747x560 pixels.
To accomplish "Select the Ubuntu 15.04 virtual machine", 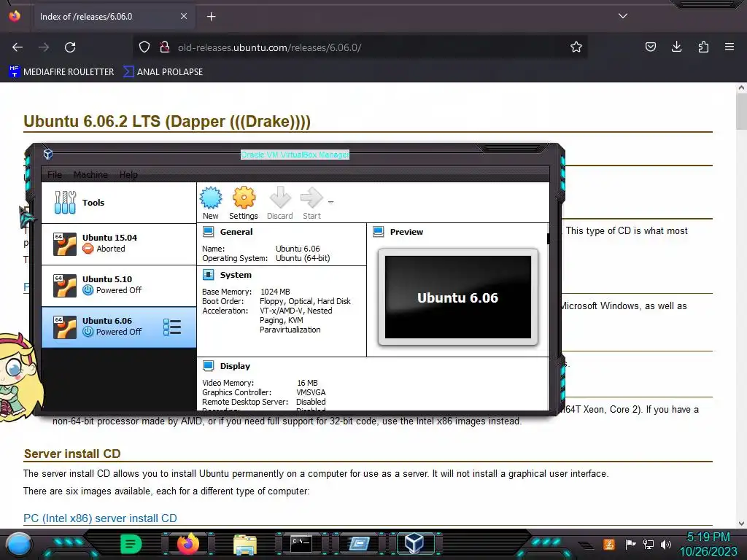I will [x=119, y=244].
